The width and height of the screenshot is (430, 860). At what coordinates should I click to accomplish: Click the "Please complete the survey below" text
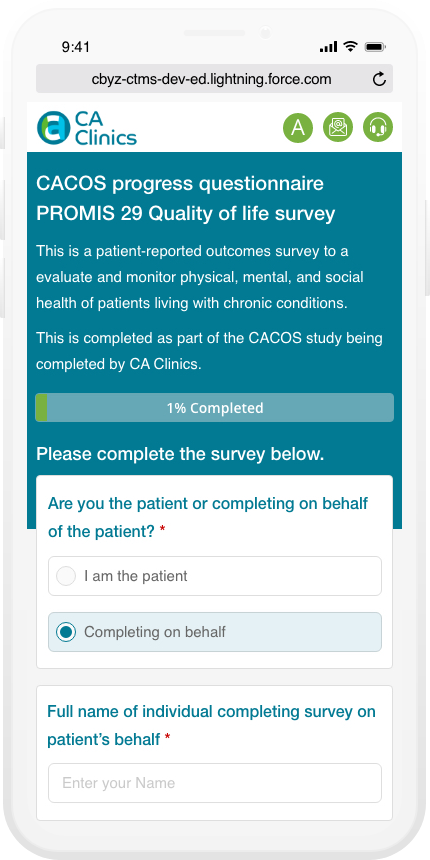pos(180,454)
